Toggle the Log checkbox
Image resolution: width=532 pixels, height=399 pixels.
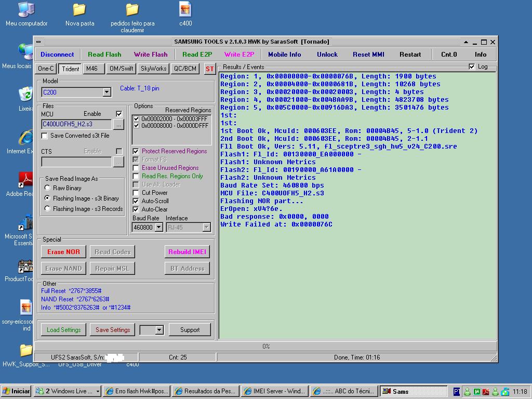(472, 66)
